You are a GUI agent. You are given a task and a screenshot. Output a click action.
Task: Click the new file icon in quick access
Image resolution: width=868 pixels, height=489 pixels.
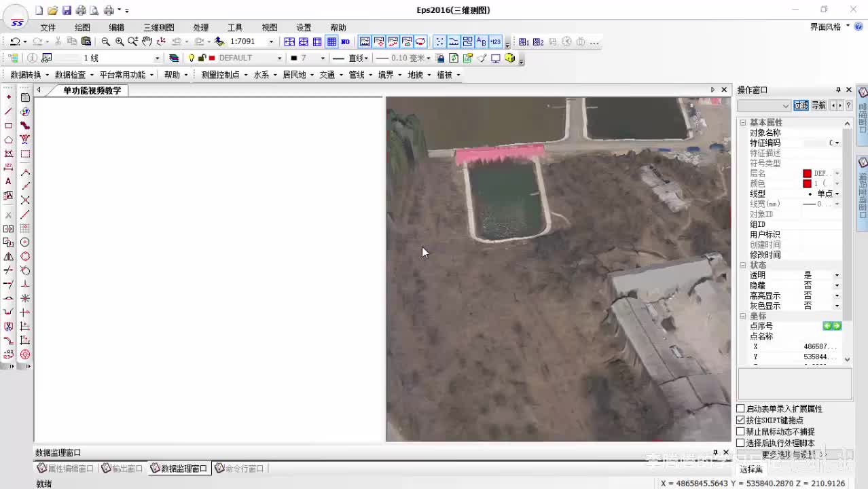pyautogui.click(x=39, y=10)
